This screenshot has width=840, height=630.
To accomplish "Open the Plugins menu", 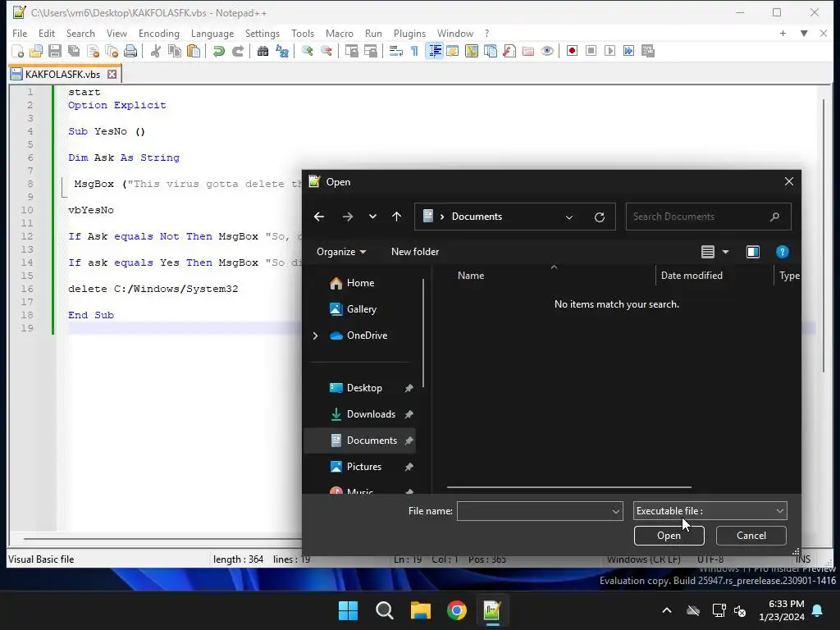I will pyautogui.click(x=409, y=33).
